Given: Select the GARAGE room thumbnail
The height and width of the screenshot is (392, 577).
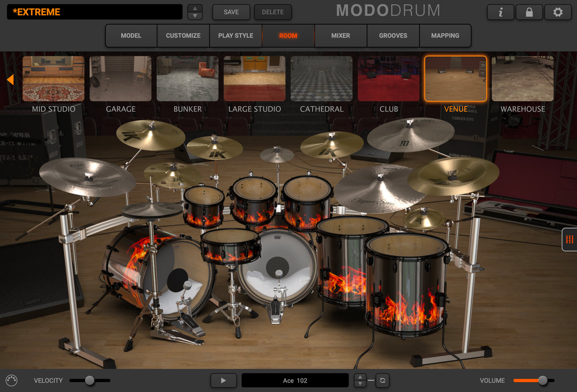Looking at the screenshot, I should tap(120, 79).
